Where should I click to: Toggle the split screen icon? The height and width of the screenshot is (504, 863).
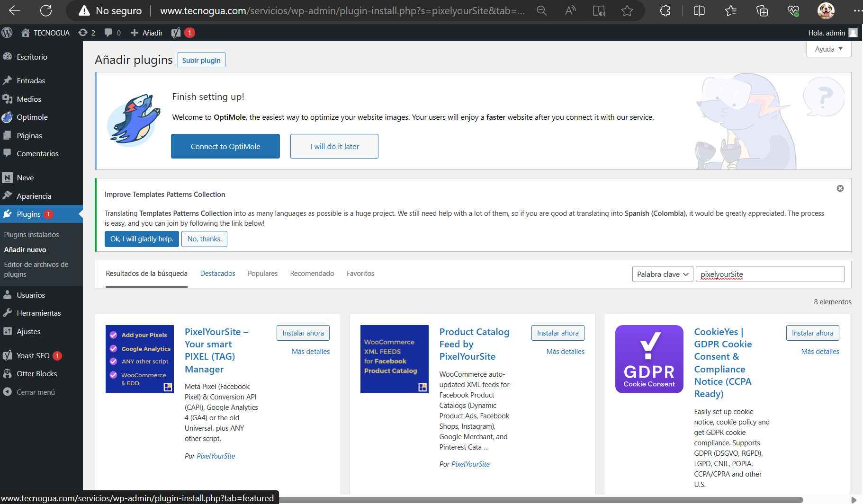tap(699, 10)
